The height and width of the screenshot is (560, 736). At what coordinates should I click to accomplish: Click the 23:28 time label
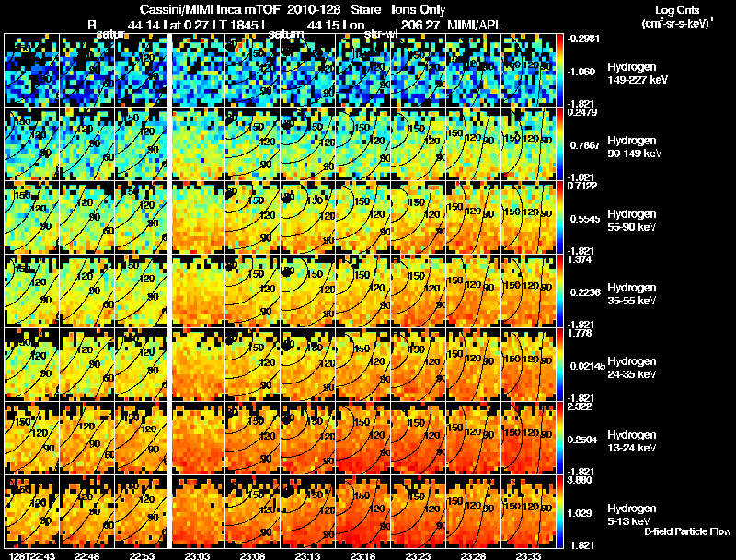coord(473,555)
